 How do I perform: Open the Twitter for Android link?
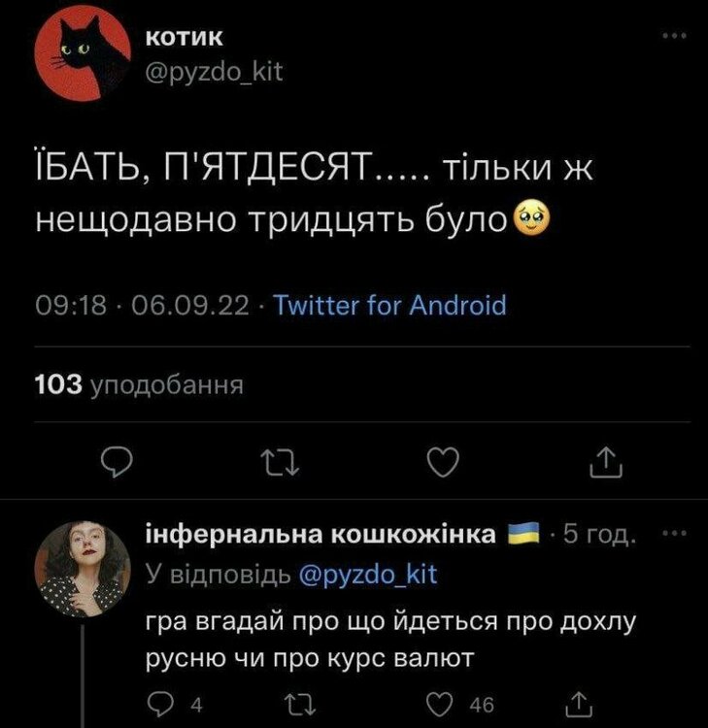point(390,307)
